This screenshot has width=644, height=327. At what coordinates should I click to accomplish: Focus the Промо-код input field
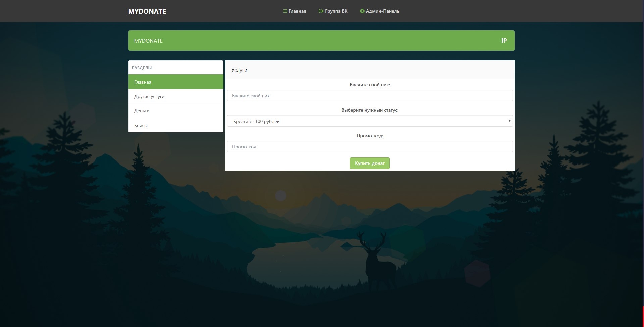coord(370,147)
